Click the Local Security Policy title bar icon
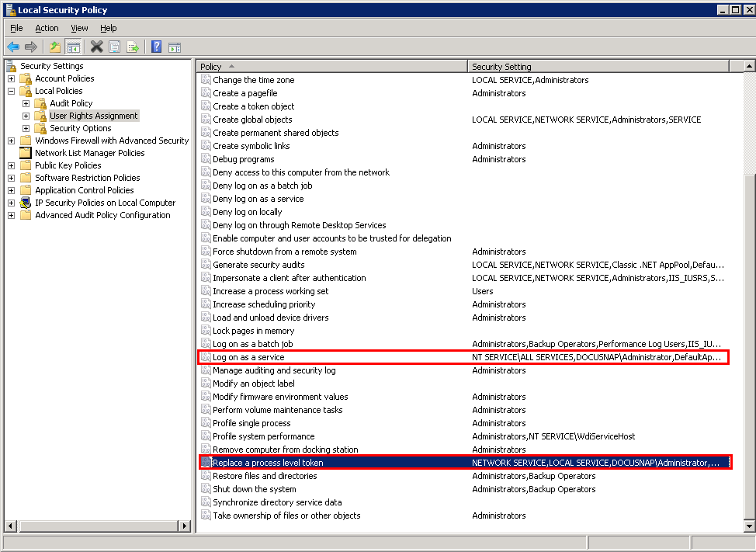 [x=11, y=9]
